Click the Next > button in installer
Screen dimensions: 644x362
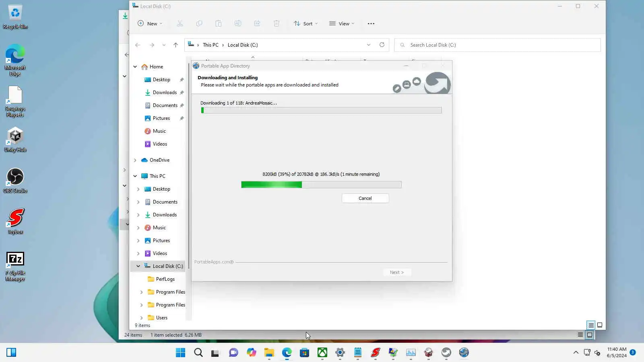pyautogui.click(x=396, y=272)
